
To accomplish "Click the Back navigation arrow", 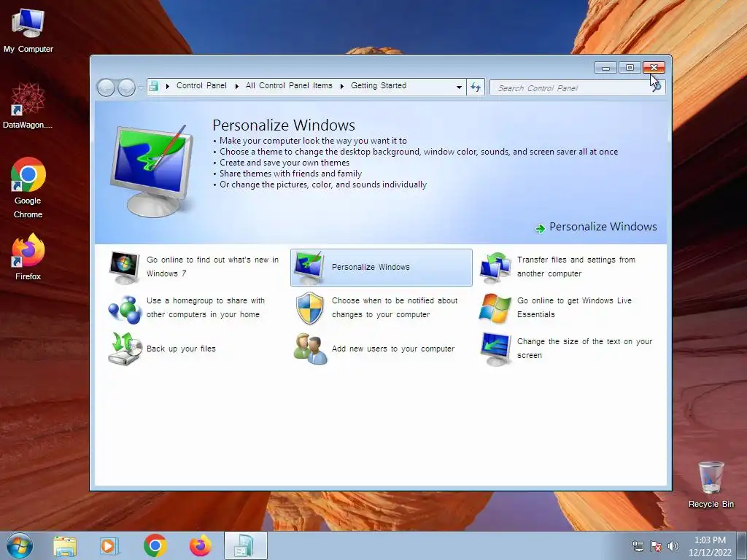I will 106,87.
